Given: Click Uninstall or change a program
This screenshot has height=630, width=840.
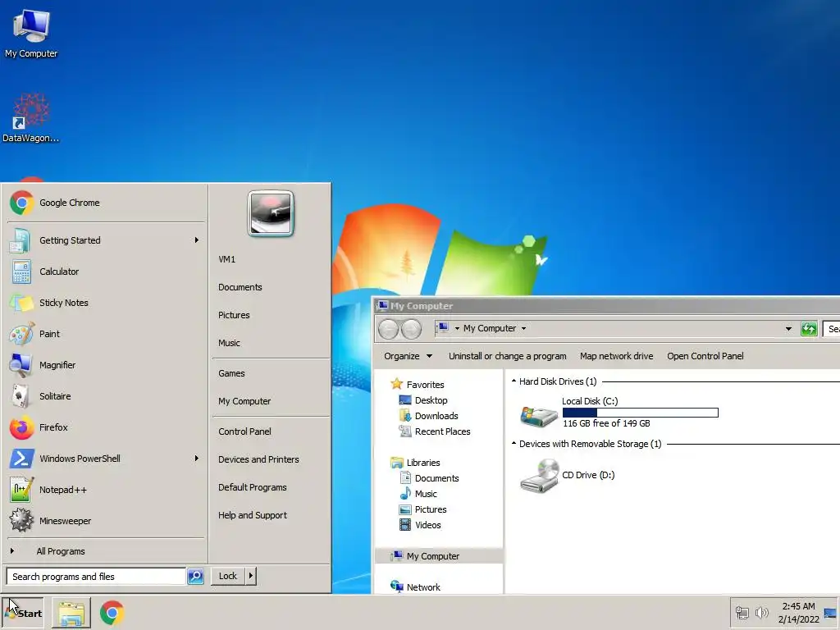Looking at the screenshot, I should 507,356.
